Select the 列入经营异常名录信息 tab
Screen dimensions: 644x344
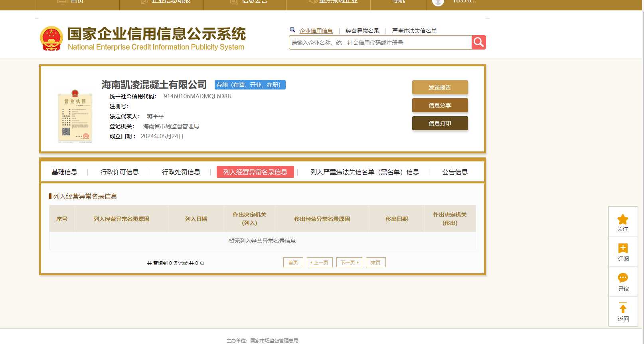255,172
